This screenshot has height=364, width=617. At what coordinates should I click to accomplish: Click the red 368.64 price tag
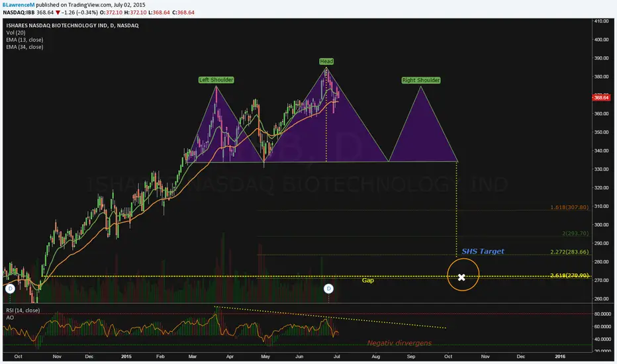pos(601,97)
